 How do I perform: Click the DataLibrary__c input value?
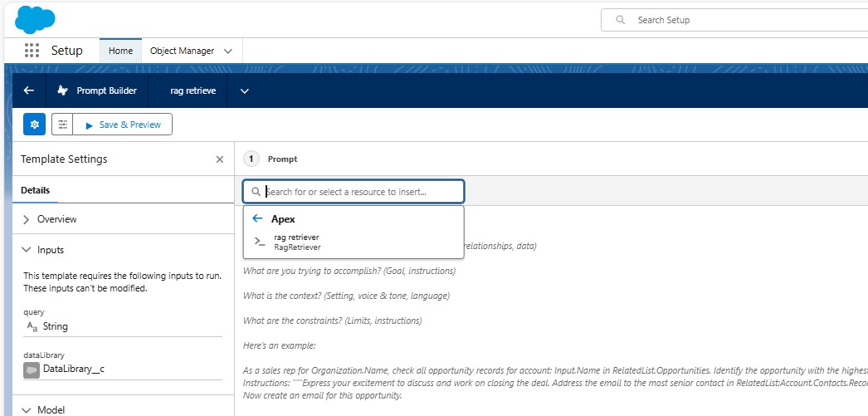click(74, 369)
